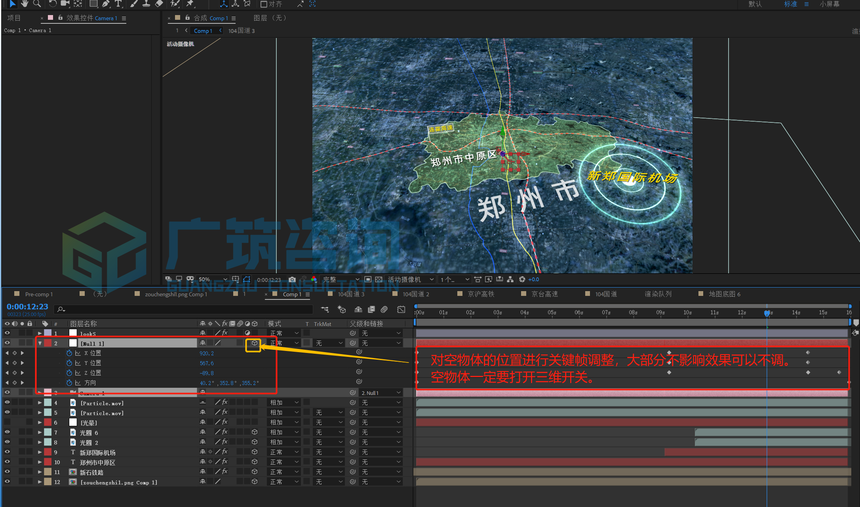Click the current timecode 0:00:12:23
The image size is (860, 507).
click(27, 307)
